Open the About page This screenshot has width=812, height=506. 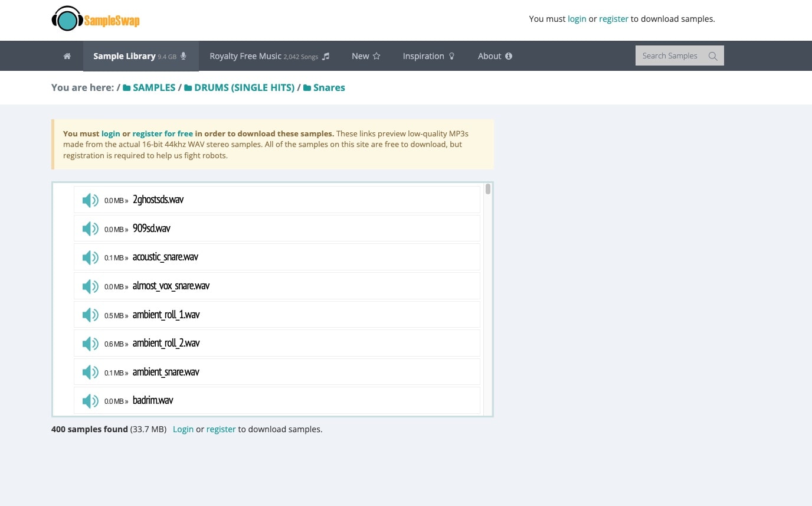coord(495,56)
